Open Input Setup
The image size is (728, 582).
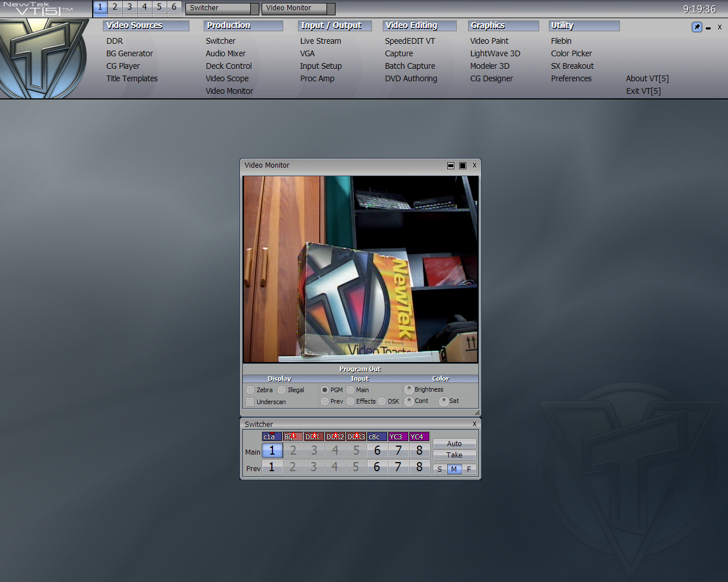tap(321, 66)
